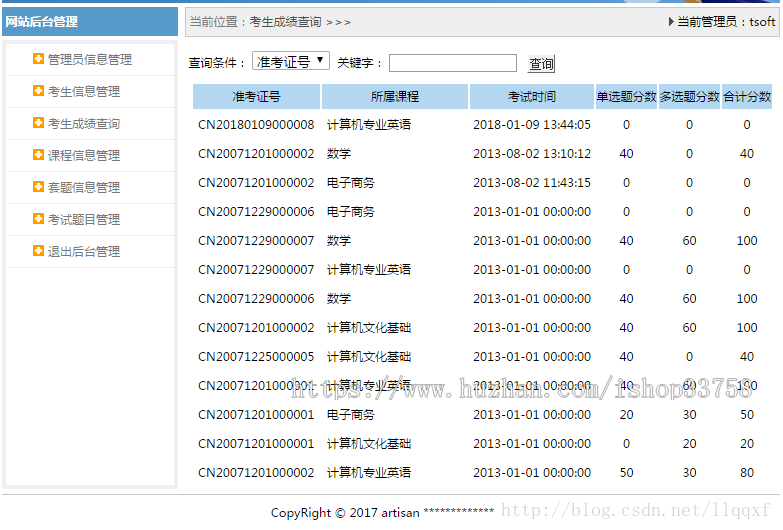Click the plus icon beside 管理员信息管理
Screen dimensions: 783x530
(38, 59)
